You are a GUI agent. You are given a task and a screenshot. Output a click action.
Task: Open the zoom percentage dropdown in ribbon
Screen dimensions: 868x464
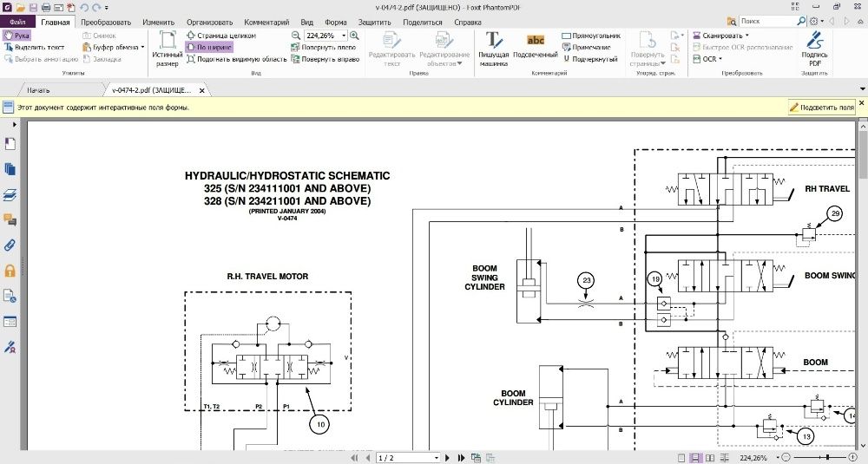344,36
